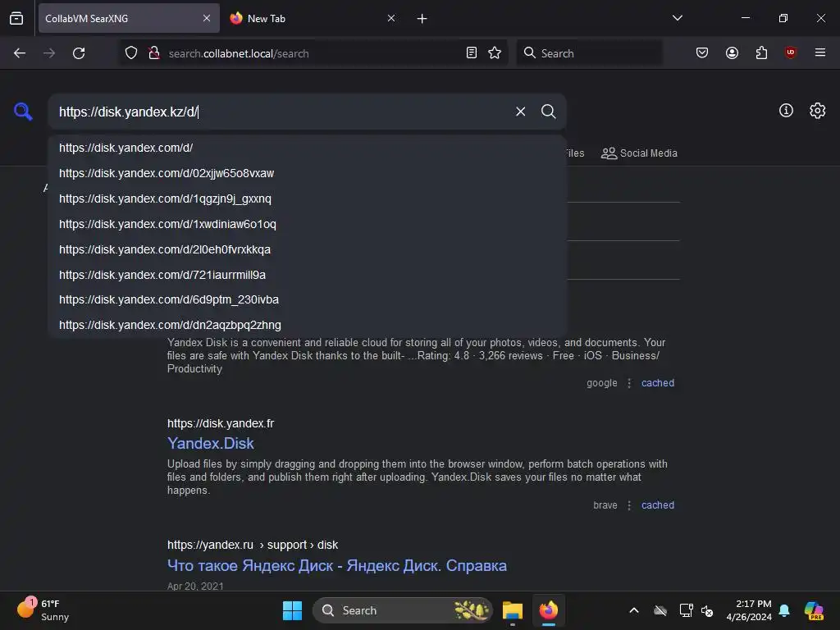Viewport: 840px width, 630px height.
Task: Select suggestion ending 02xjjw65o8vxaw
Action: pos(307,173)
